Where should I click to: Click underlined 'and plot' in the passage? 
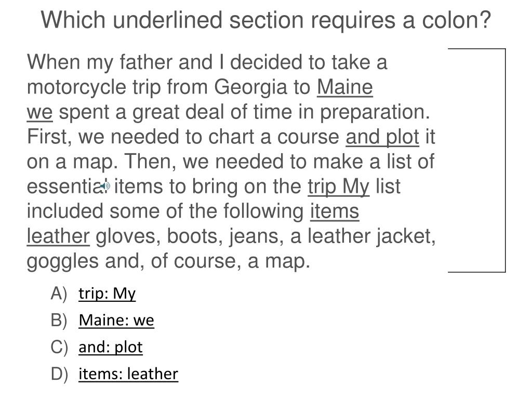[x=382, y=137]
